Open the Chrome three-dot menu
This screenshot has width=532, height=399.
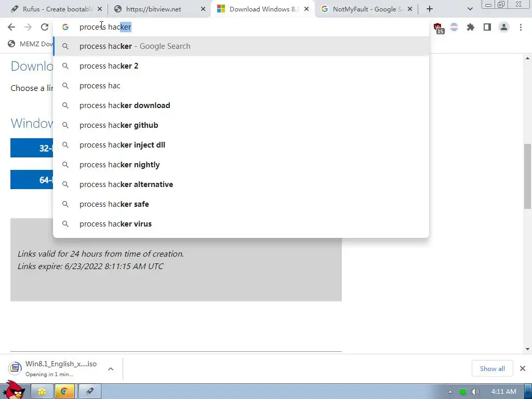[x=521, y=27]
